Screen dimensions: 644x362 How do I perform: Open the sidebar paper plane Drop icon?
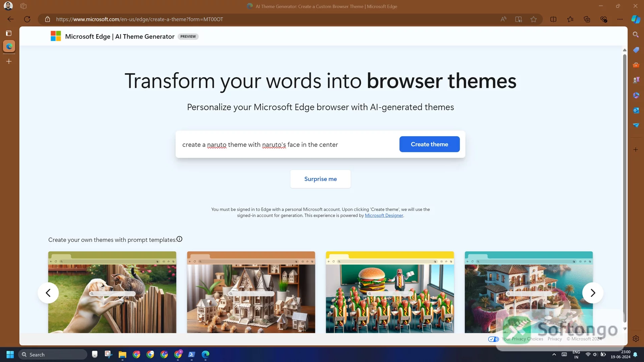(636, 125)
